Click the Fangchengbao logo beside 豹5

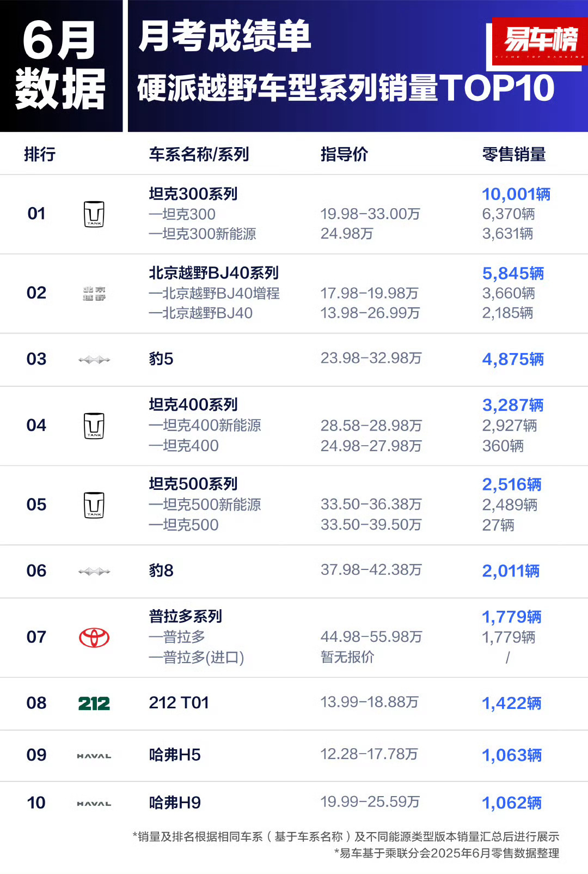pyautogui.click(x=94, y=360)
